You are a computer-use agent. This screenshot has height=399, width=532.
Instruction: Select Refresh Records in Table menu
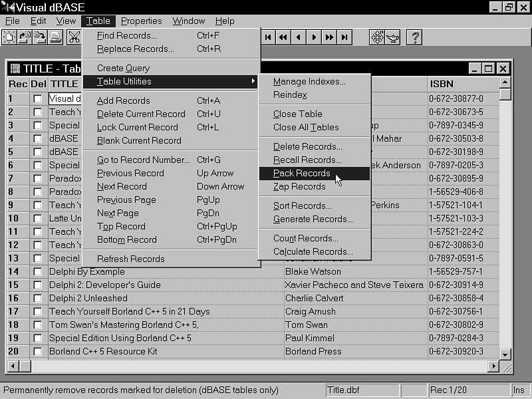(x=130, y=259)
